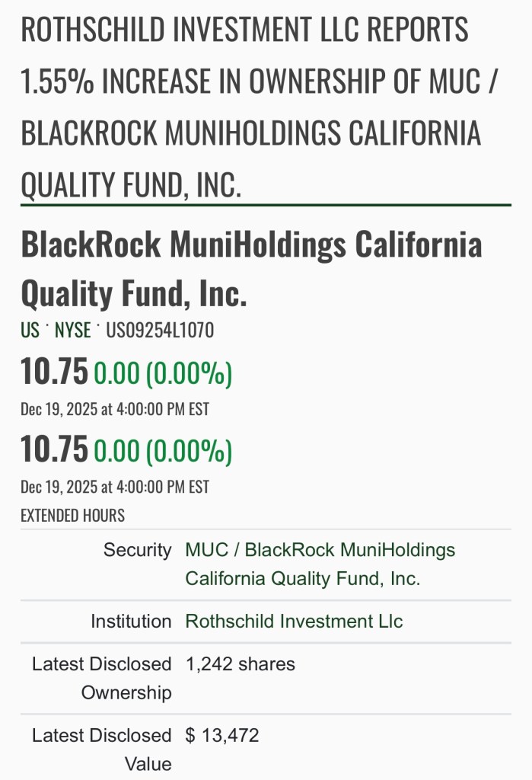Click the first green 0.00 (0.00%) change
The image size is (532, 780).
[163, 373]
